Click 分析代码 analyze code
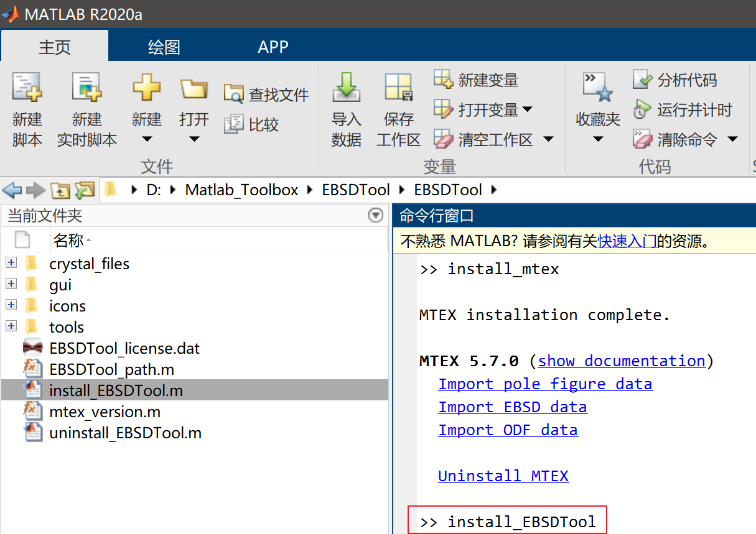 tap(675, 80)
